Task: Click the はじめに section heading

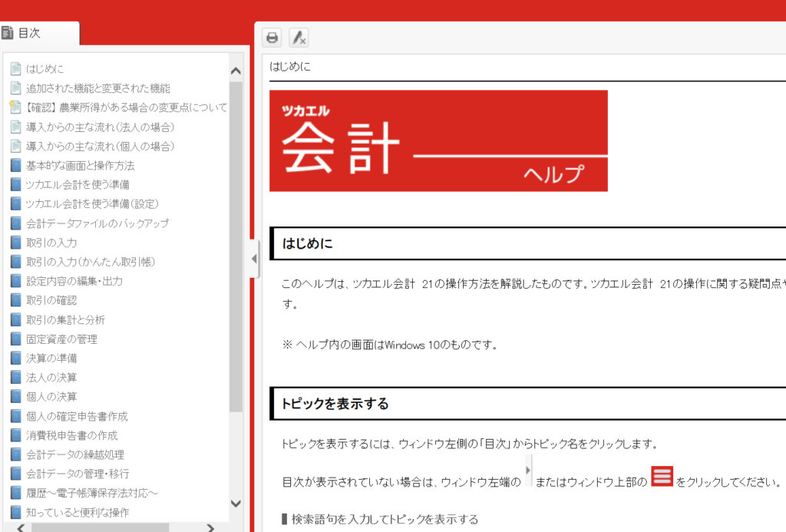Action: tap(307, 243)
